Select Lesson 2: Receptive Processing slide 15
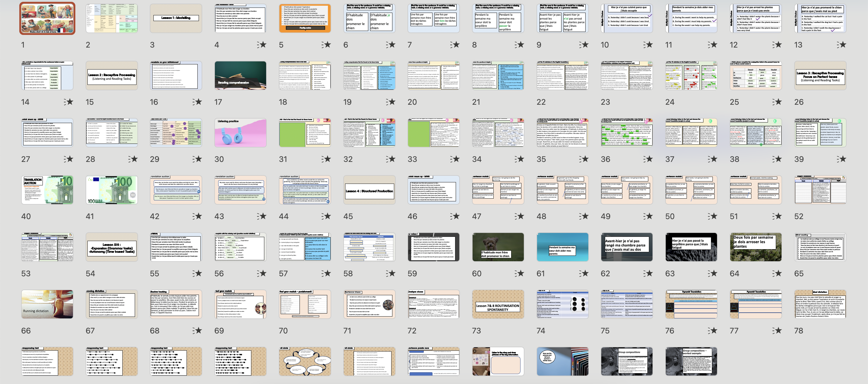This screenshot has height=384, width=868. point(112,76)
